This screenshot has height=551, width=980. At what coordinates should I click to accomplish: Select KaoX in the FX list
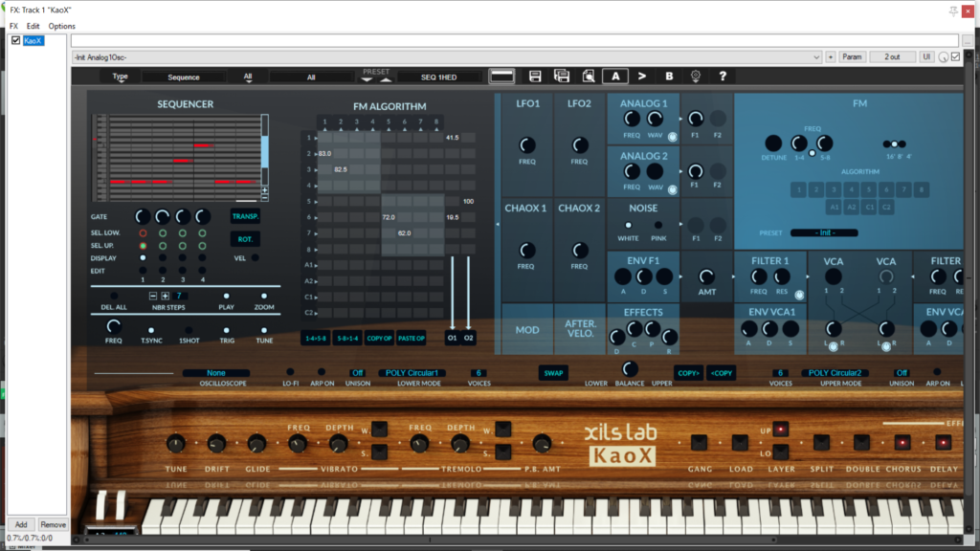[x=33, y=40]
